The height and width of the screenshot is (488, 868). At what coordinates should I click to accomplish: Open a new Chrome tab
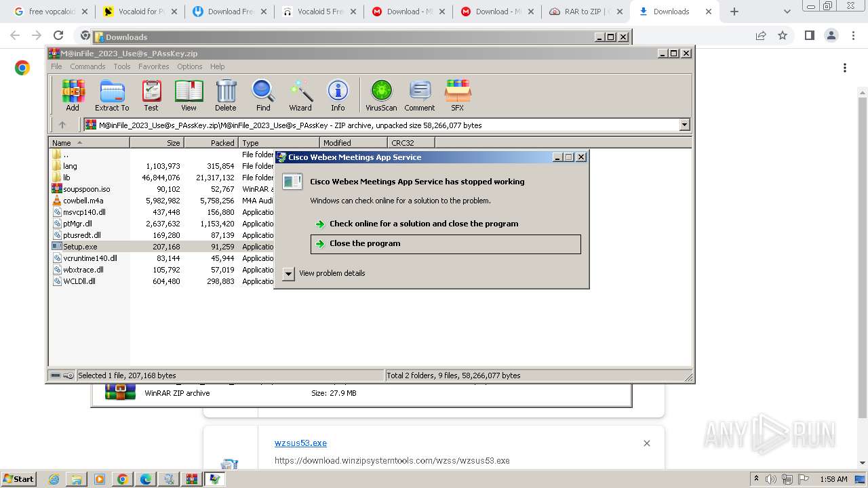734,12
